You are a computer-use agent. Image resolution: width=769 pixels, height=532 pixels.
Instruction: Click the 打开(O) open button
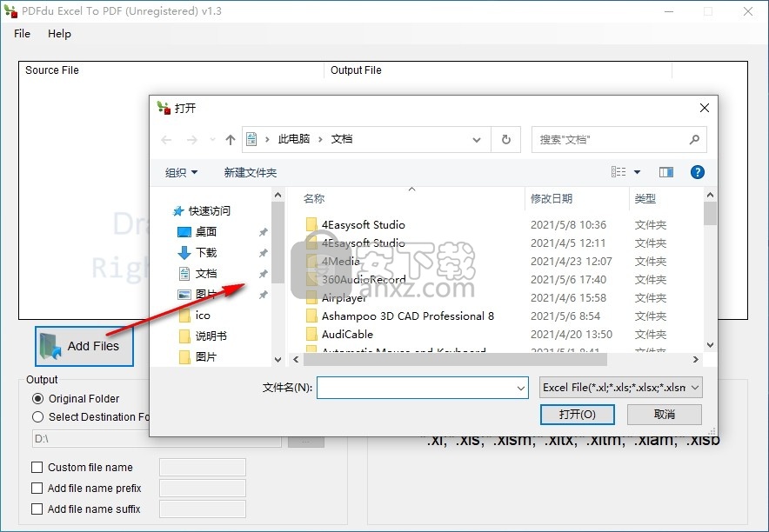578,414
